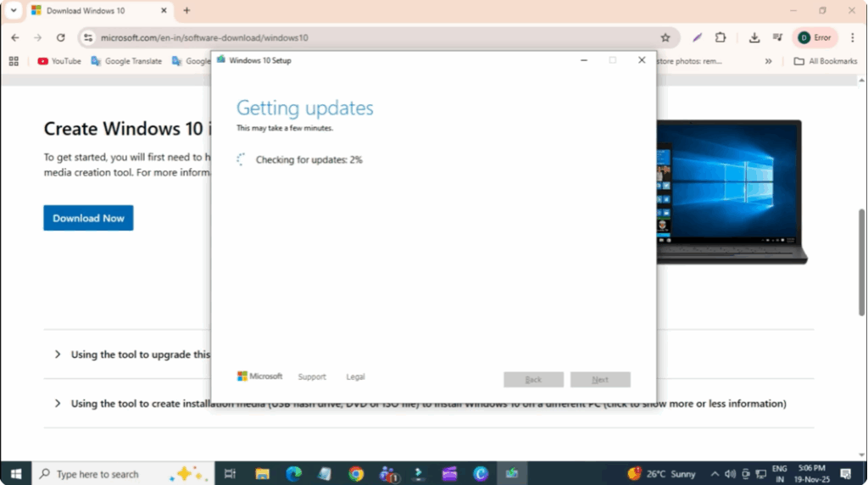Open the tab search dropdown arrow
The height and width of the screenshot is (485, 868).
coord(14,11)
